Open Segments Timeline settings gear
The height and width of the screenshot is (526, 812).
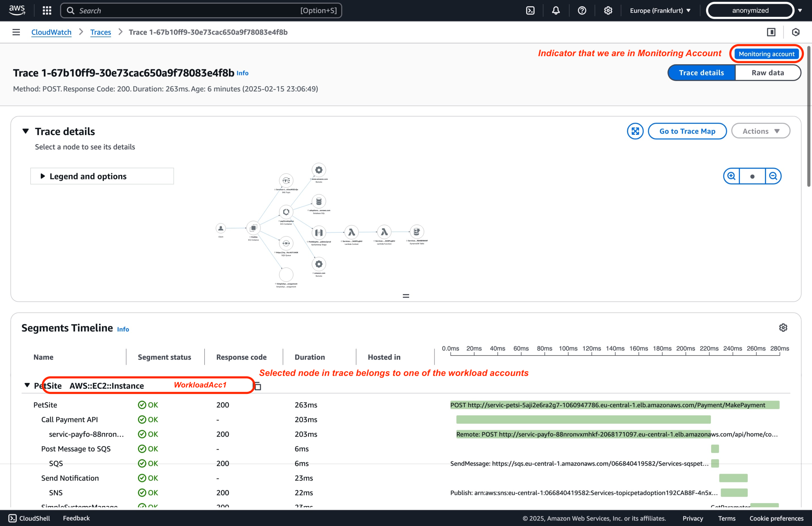(x=783, y=328)
